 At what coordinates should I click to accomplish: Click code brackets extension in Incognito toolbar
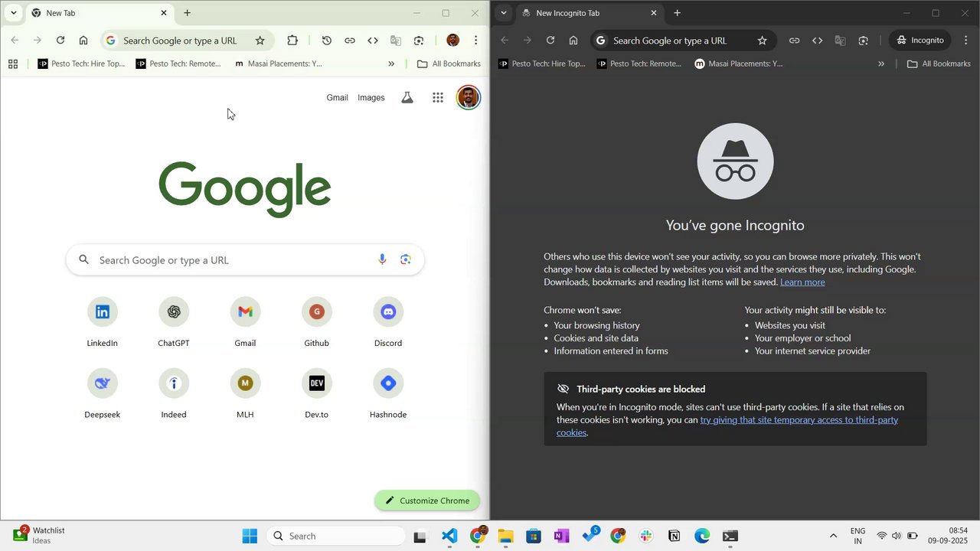tap(817, 41)
